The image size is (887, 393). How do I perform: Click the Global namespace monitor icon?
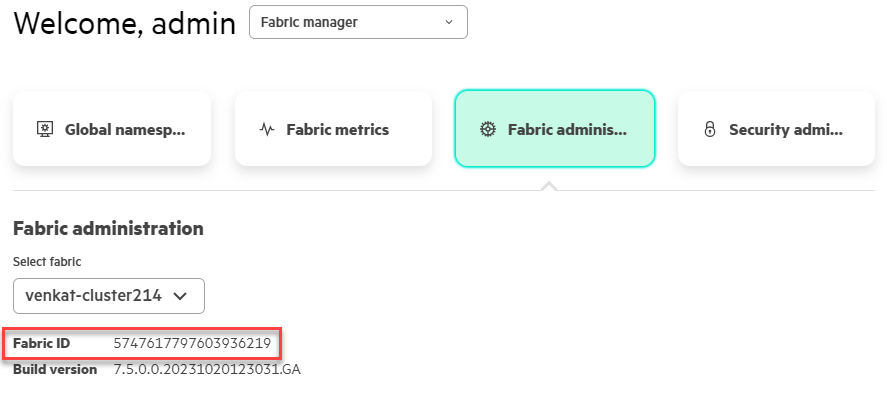click(45, 129)
